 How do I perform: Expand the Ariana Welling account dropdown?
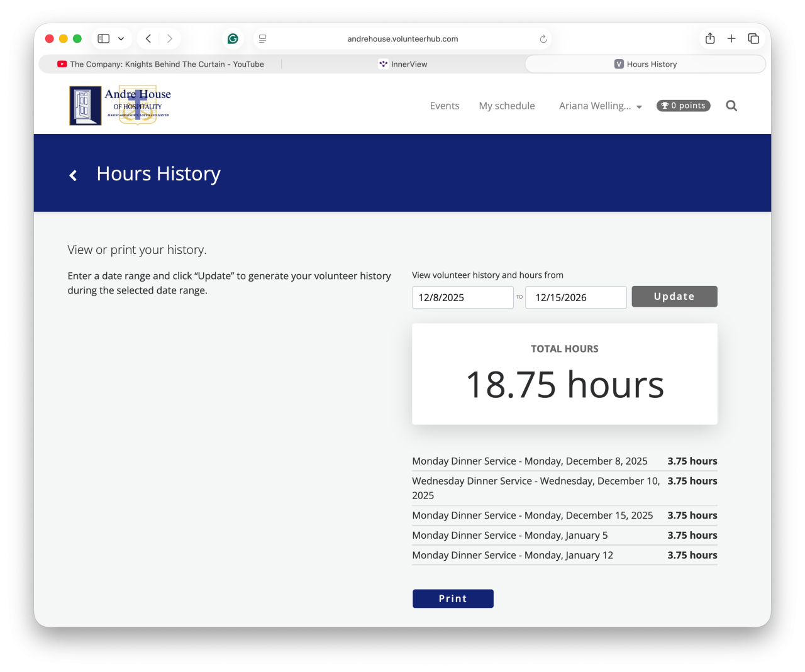(x=601, y=106)
